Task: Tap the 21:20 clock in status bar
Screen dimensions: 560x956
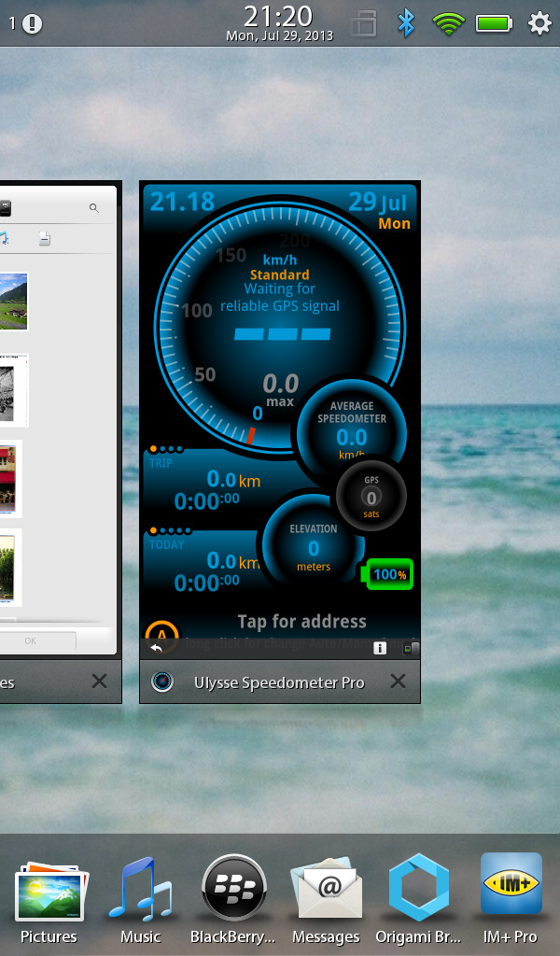Action: [278, 17]
